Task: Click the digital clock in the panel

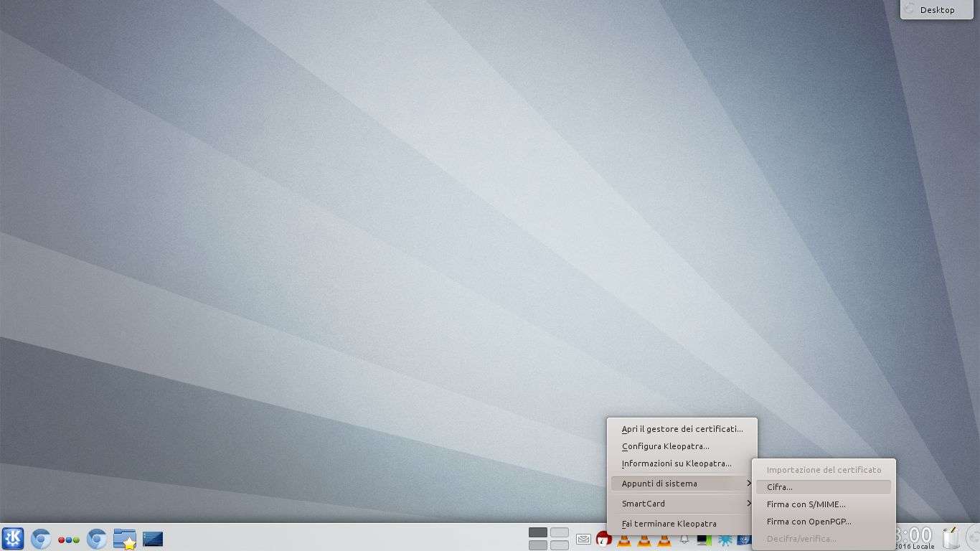Action: [x=915, y=535]
